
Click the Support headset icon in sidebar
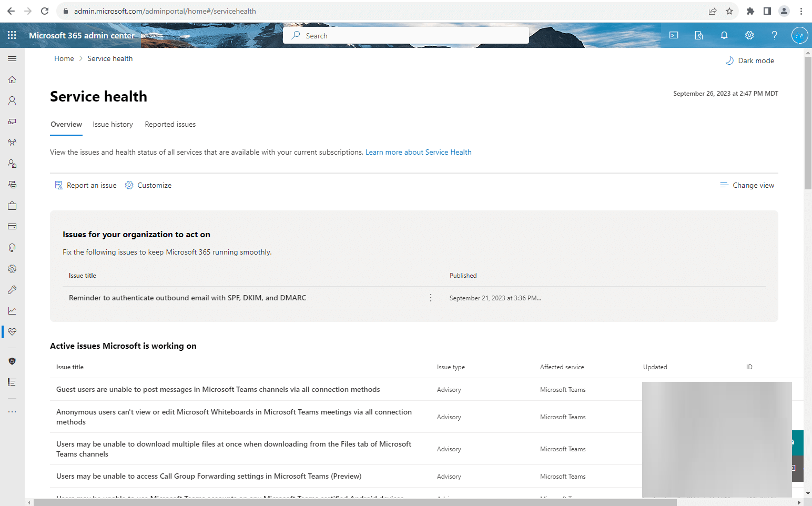click(12, 248)
